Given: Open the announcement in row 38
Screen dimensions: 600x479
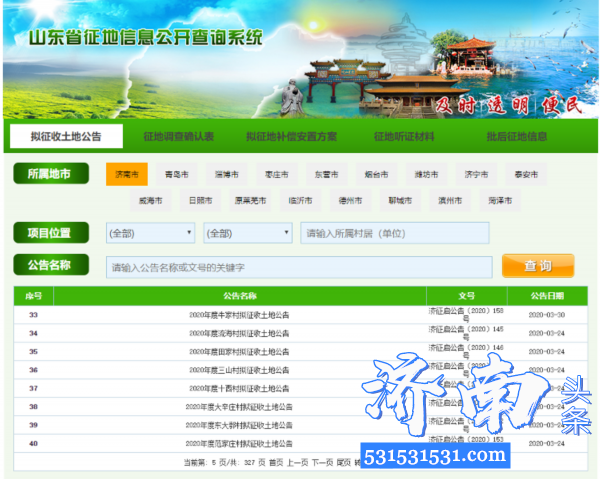Looking at the screenshot, I should pyautogui.click(x=240, y=406).
